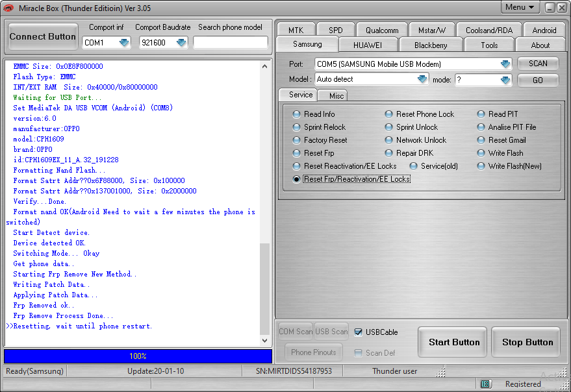
Task: Click the GO button
Action: (538, 80)
